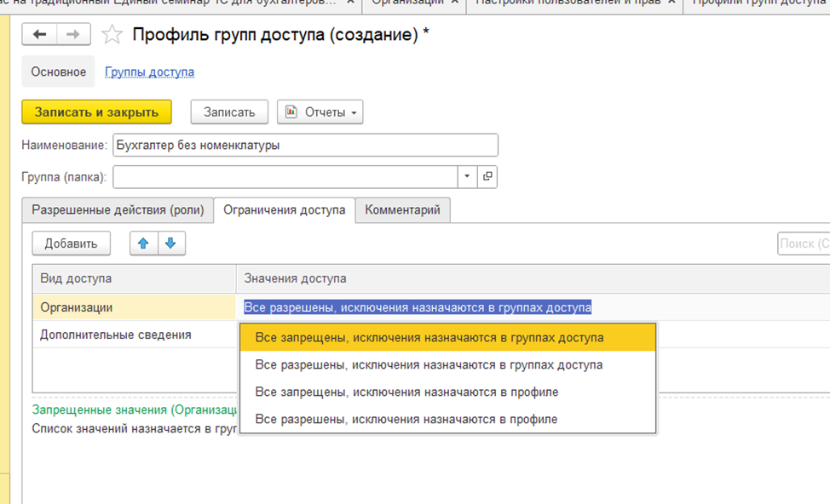
Task: Move row down with blue down arrow
Action: 171,243
